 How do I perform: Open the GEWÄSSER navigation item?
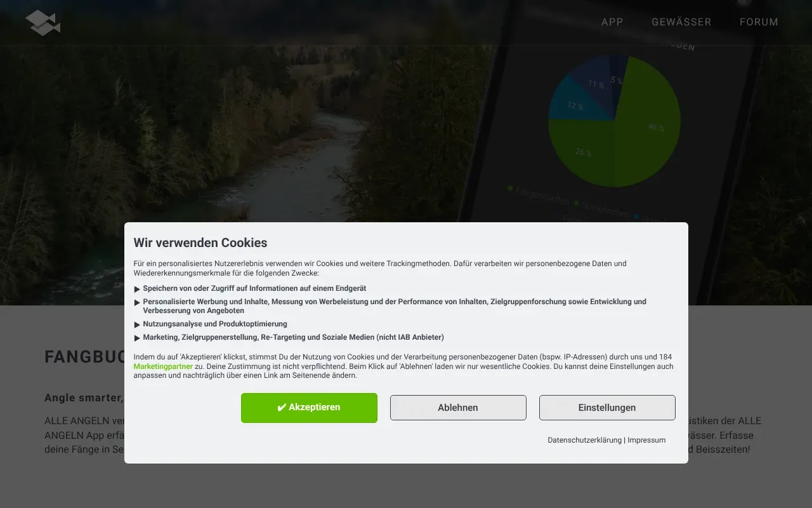coord(681,22)
